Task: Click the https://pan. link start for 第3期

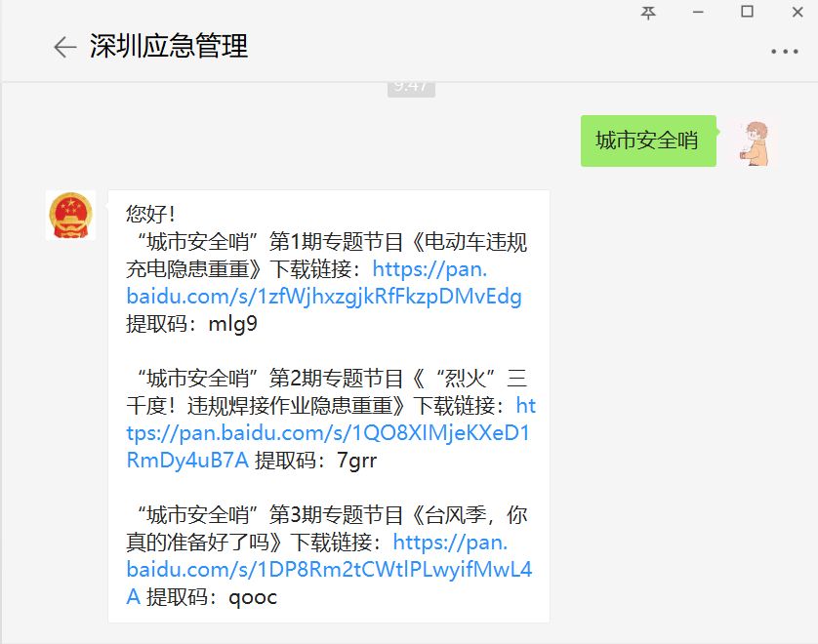Action: tap(450, 543)
